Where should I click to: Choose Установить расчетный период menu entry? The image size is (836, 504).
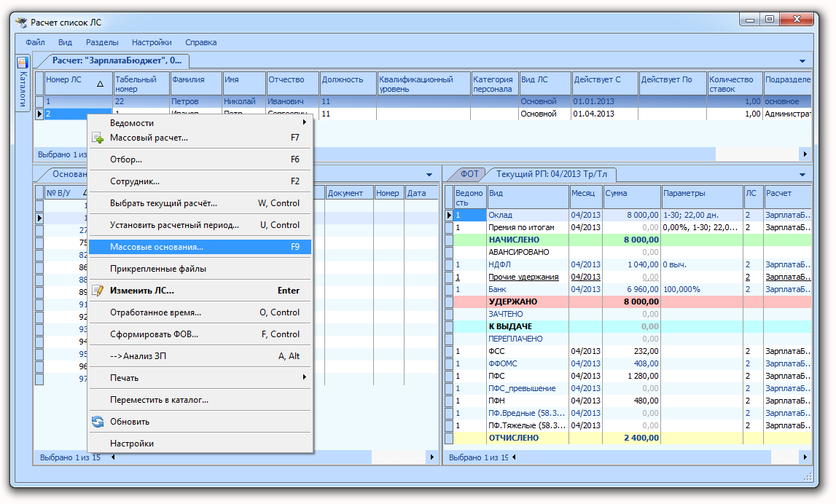(x=200, y=225)
